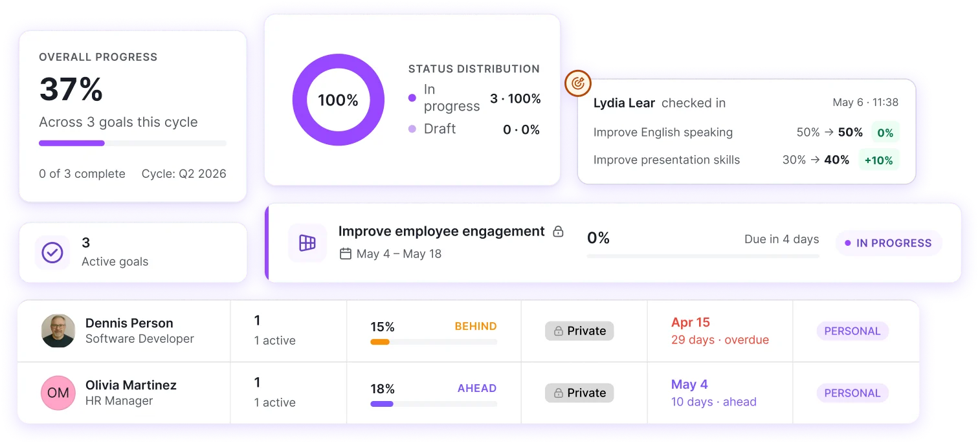980x445 pixels.
Task: Click the lock icon next to Improve employee engagement
Action: click(558, 232)
